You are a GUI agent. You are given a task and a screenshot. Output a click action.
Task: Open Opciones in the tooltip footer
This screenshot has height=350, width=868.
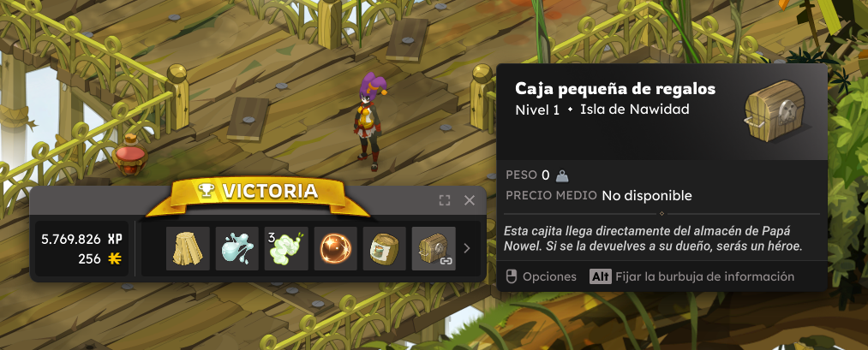click(x=542, y=276)
